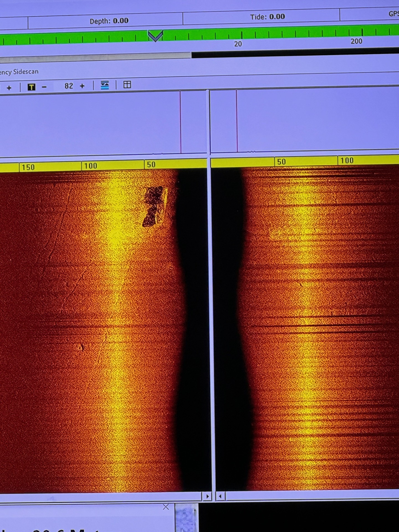Click the grid layout toolbar icon
This screenshot has width=399, height=532.
pyautogui.click(x=127, y=85)
